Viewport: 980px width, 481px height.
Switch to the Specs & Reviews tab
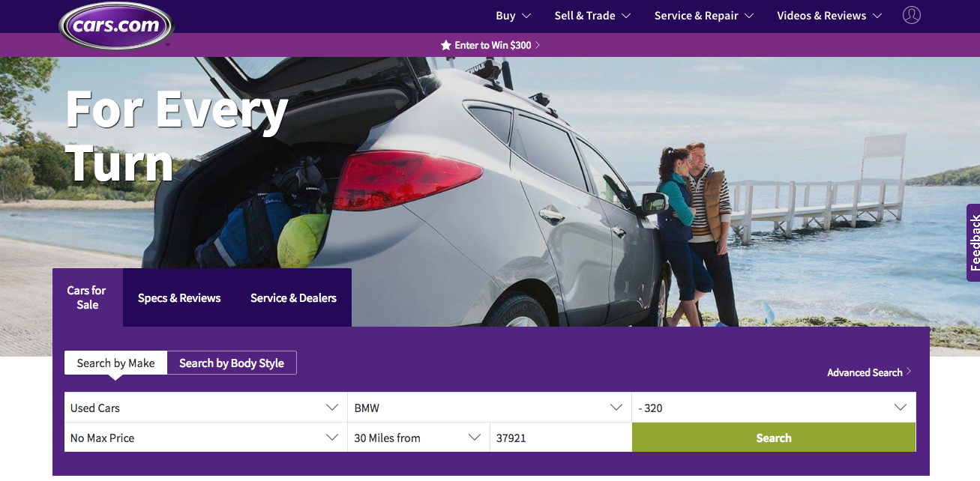coord(179,297)
